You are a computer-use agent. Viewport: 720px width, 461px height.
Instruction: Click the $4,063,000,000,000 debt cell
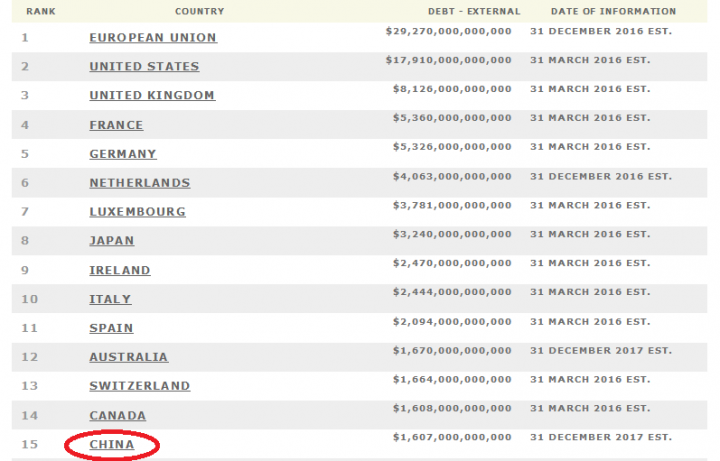pyautogui.click(x=452, y=177)
